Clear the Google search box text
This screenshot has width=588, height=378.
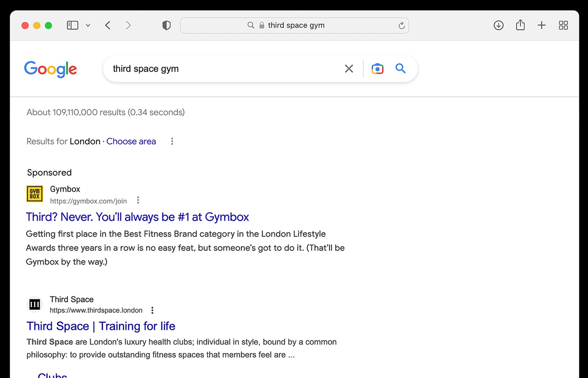point(349,69)
